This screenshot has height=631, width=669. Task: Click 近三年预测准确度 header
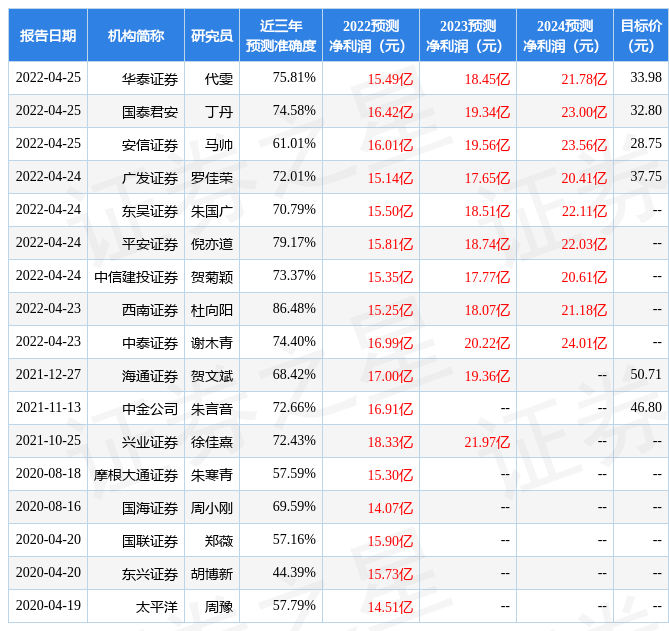tap(281, 35)
